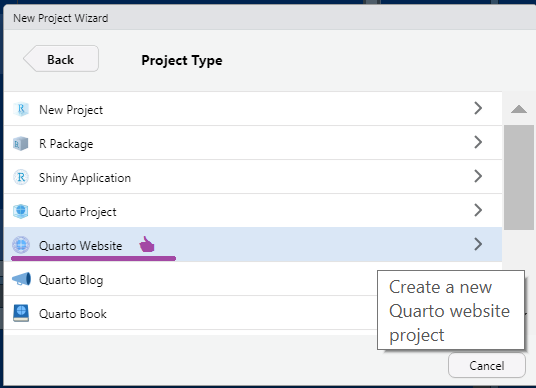
Task: Select the 'Quarto Project' label
Action: tap(78, 212)
